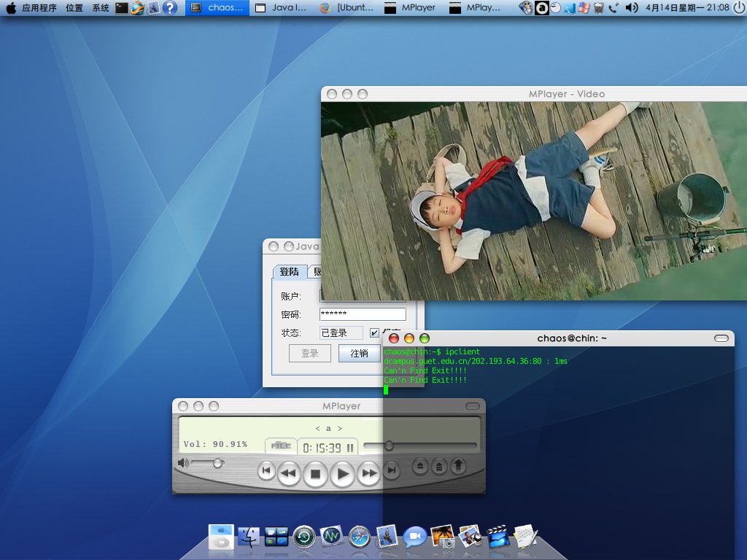Toggle the checkbox beside the status field
Screen dimensions: 747x560
point(374,332)
